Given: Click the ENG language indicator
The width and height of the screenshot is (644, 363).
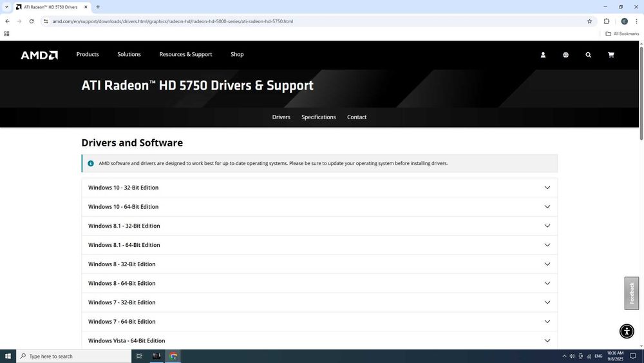Looking at the screenshot, I should [x=598, y=356].
